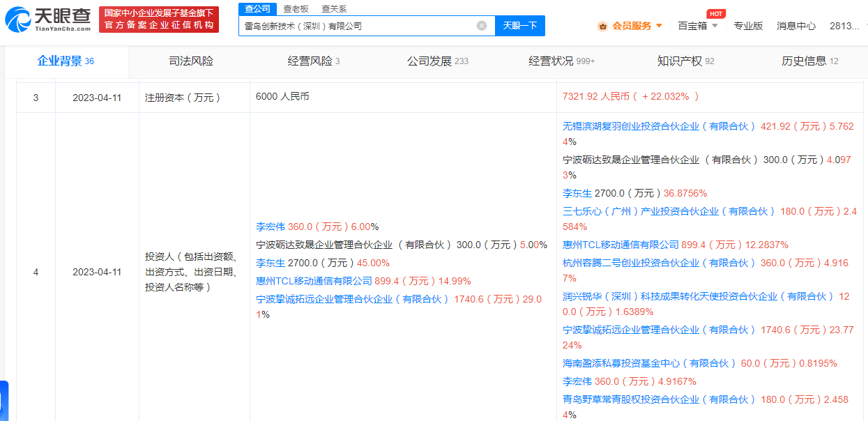Open 李东生 link showing 36.8756%

[577, 193]
